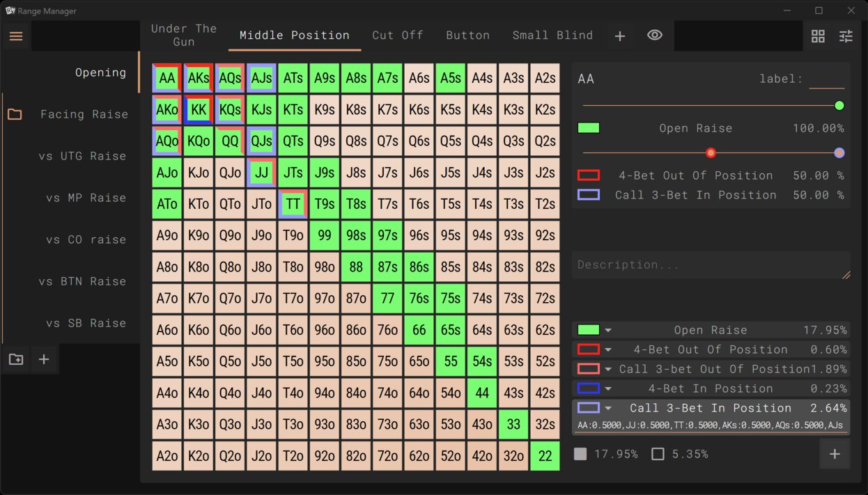The image size is (868, 495).
Task: Expand the Call 3-Bet In Position dropdown arrow
Action: point(608,409)
